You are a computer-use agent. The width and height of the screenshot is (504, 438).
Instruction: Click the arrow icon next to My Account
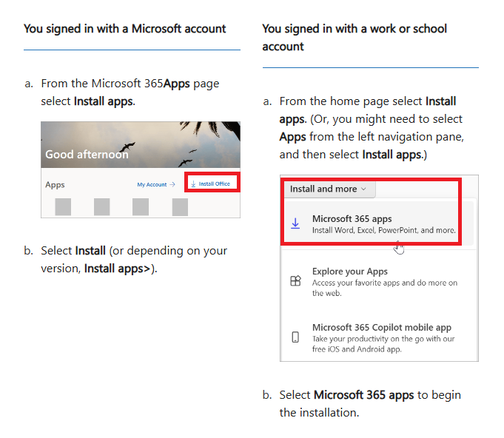172,184
